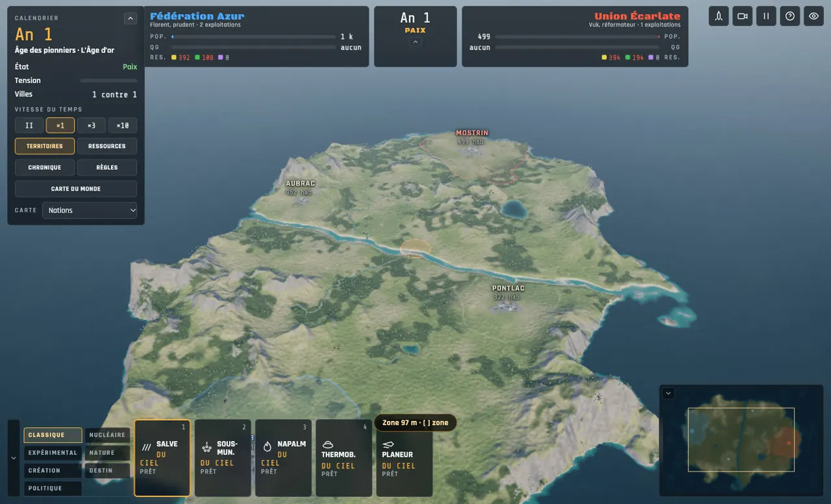Select the Salve weapon card
The image size is (831, 504).
tap(162, 458)
